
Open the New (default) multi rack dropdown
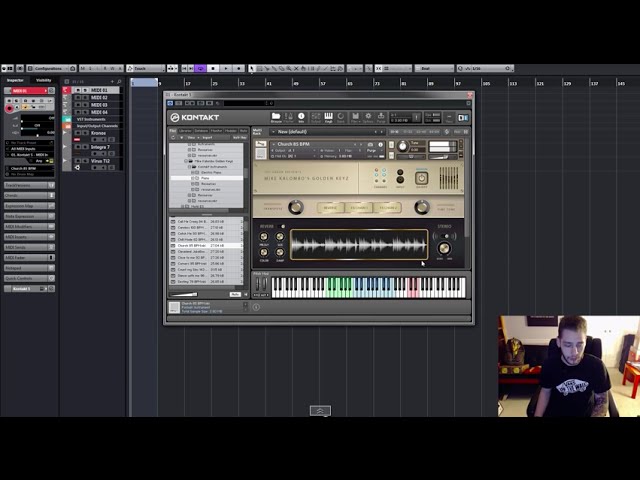[x=327, y=132]
